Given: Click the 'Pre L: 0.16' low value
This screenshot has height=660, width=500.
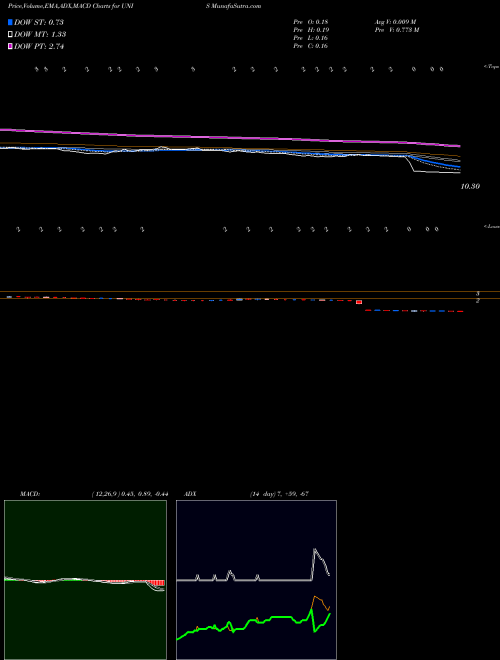Looking at the screenshot, I should 311,38.
